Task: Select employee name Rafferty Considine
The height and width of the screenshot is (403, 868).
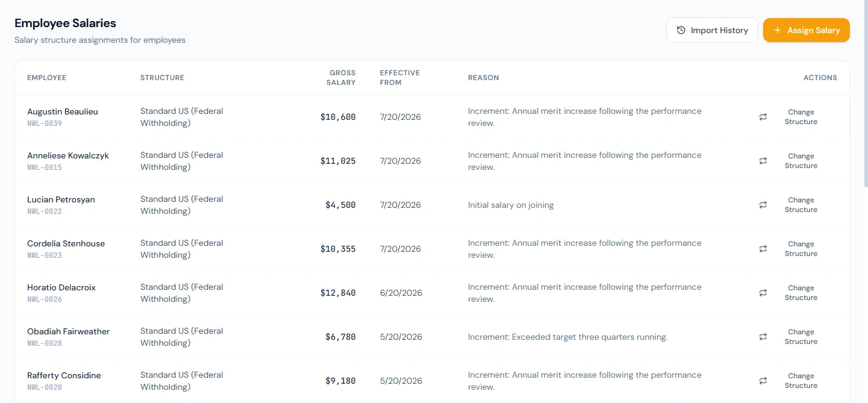Action: point(64,375)
